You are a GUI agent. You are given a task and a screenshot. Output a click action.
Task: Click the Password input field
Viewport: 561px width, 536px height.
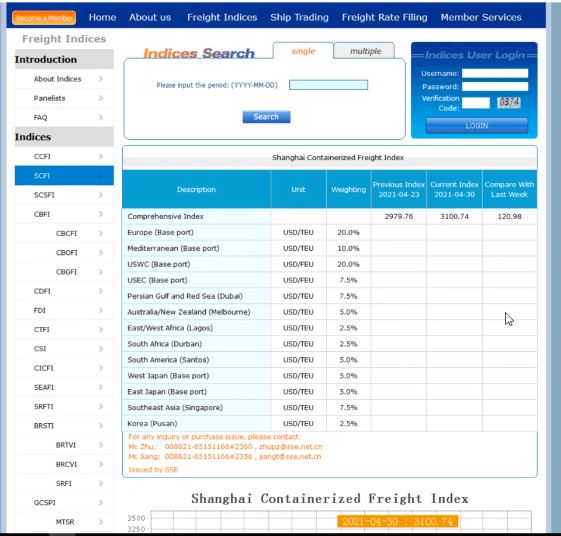point(495,87)
